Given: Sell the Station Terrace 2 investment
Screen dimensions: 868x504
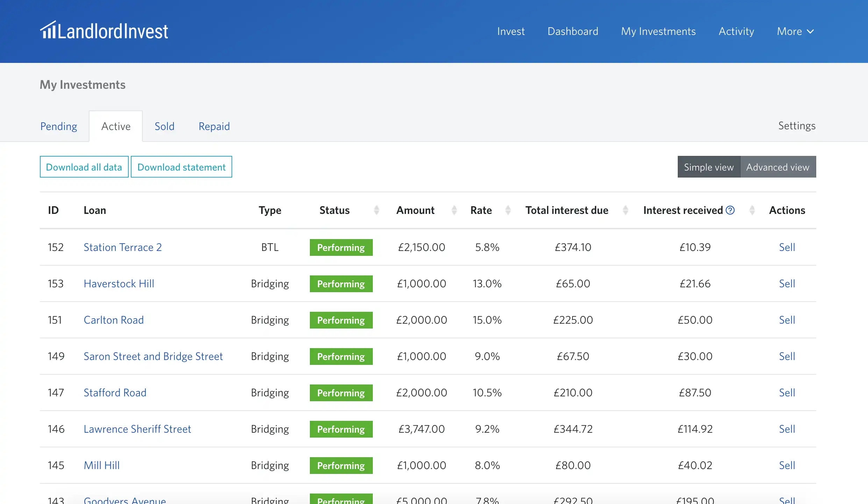Looking at the screenshot, I should click(x=787, y=247).
